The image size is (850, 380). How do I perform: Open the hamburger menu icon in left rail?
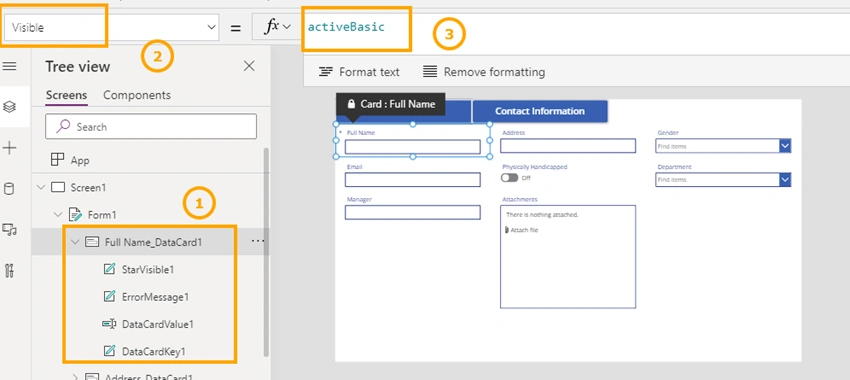9,66
